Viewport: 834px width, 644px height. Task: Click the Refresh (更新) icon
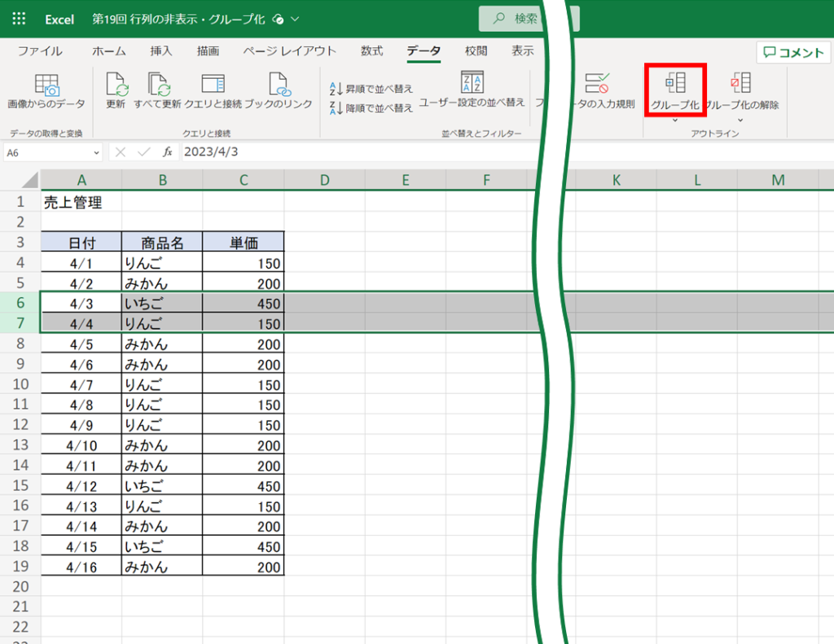tap(116, 84)
